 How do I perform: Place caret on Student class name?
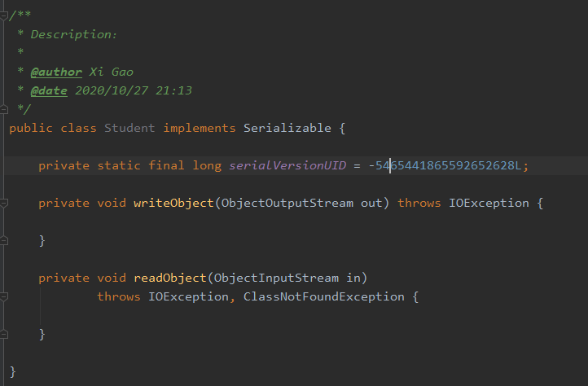click(129, 129)
